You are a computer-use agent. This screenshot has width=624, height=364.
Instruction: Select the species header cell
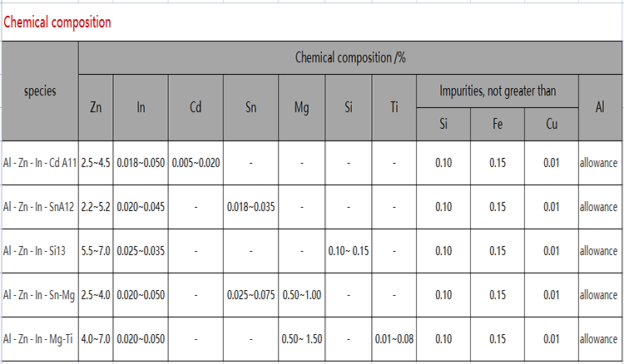click(x=40, y=91)
